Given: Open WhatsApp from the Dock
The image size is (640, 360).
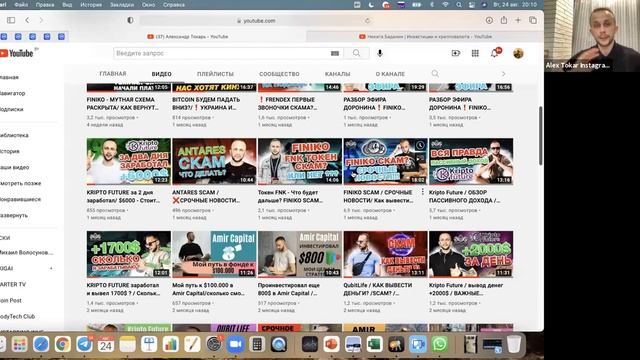Looking at the screenshot, I should [440, 344].
